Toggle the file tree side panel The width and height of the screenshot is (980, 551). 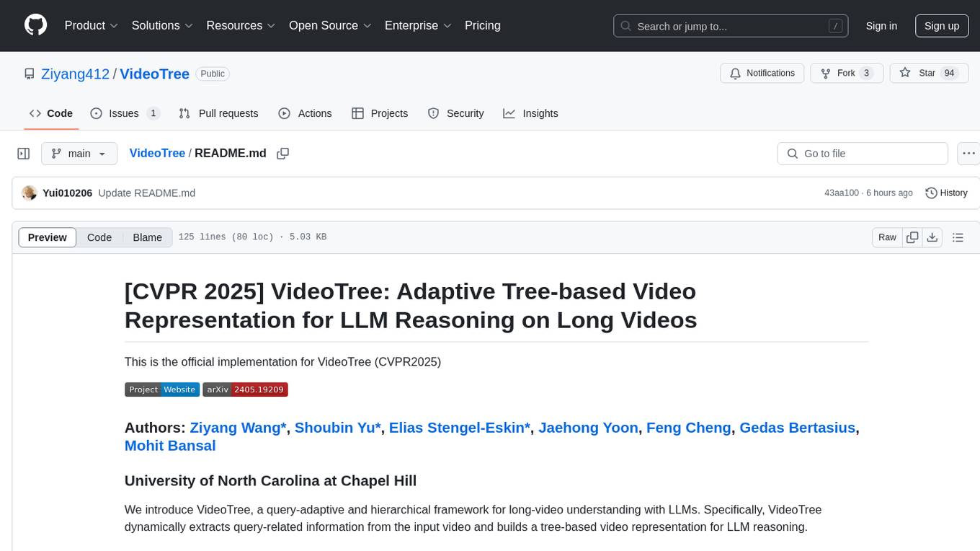(x=24, y=154)
